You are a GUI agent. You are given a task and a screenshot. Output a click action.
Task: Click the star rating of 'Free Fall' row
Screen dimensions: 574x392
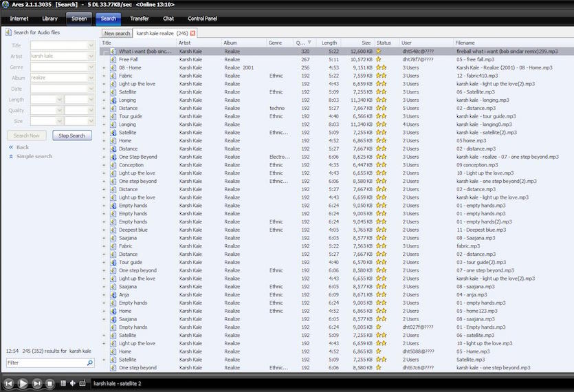(x=379, y=59)
